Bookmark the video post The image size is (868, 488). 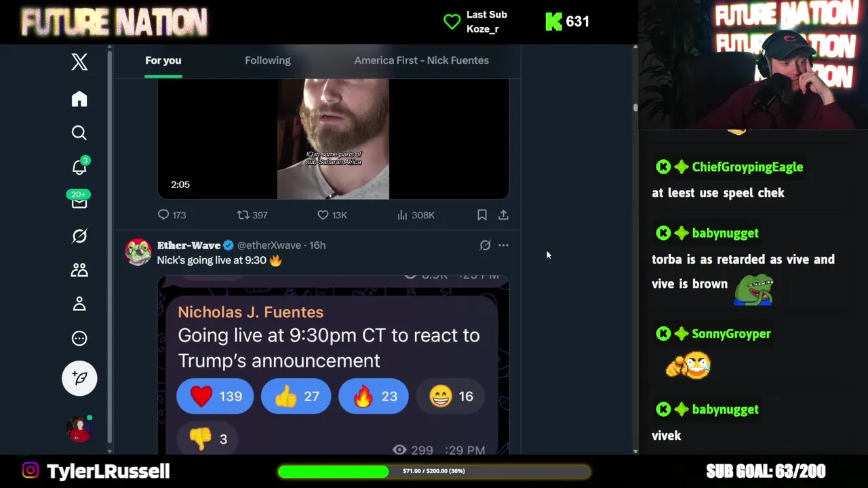tap(482, 215)
